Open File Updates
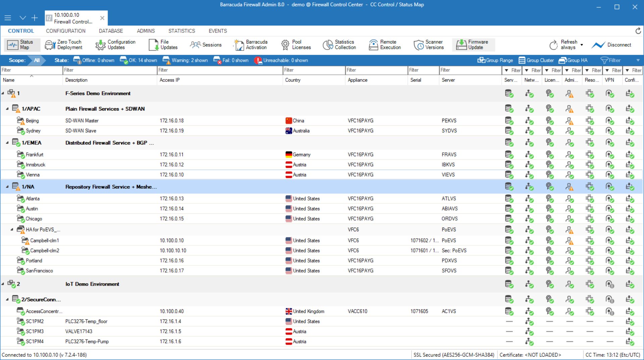Image resolution: width=644 pixels, height=360 pixels. [x=163, y=45]
